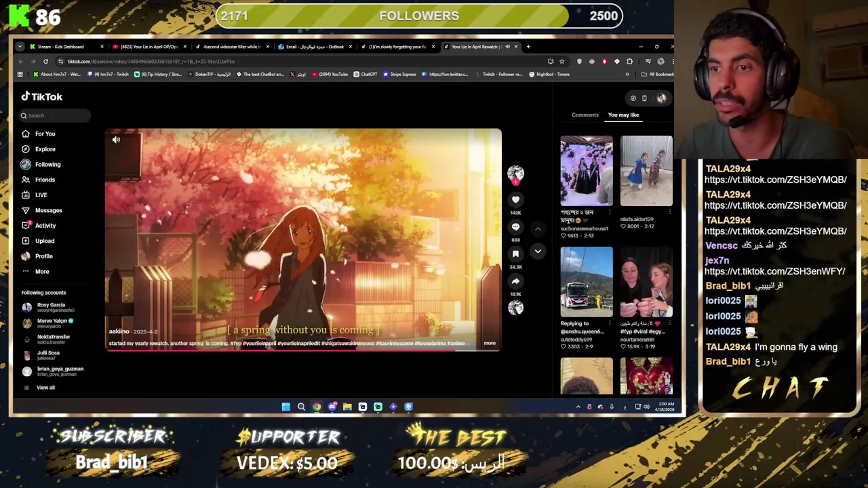Screen dimensions: 868x488
Task: Focus the TikTok search field
Action: coord(54,116)
